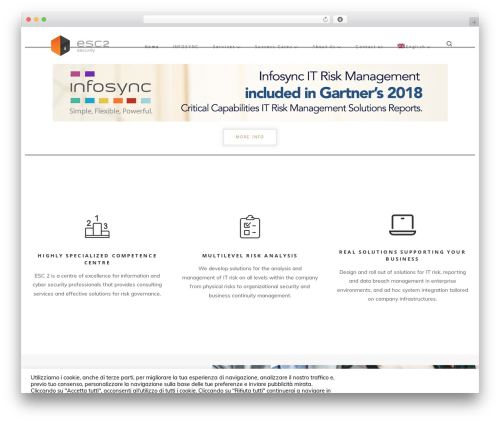
Task: Reload the page with the browser refresh icon
Action: pos(325,19)
